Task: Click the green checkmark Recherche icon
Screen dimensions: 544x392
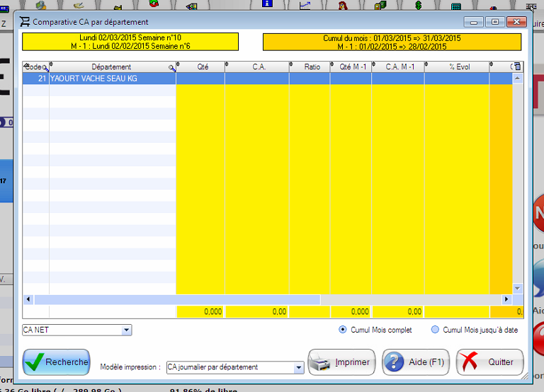Action: point(34,362)
